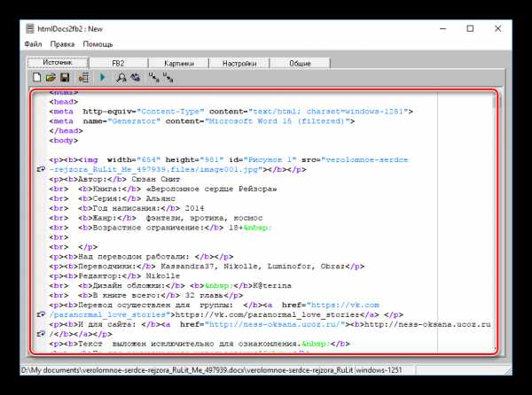
Task: Open a file using the folder icon
Action: click(x=51, y=78)
